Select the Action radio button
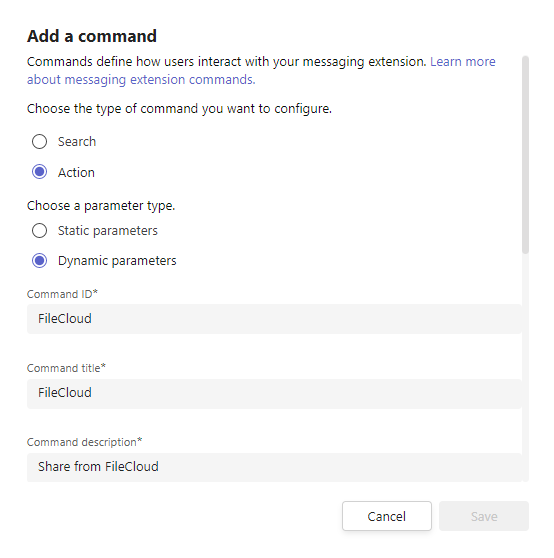 coord(39,172)
